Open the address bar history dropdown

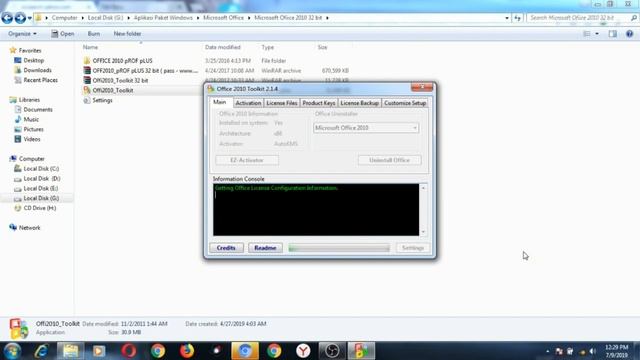507,18
